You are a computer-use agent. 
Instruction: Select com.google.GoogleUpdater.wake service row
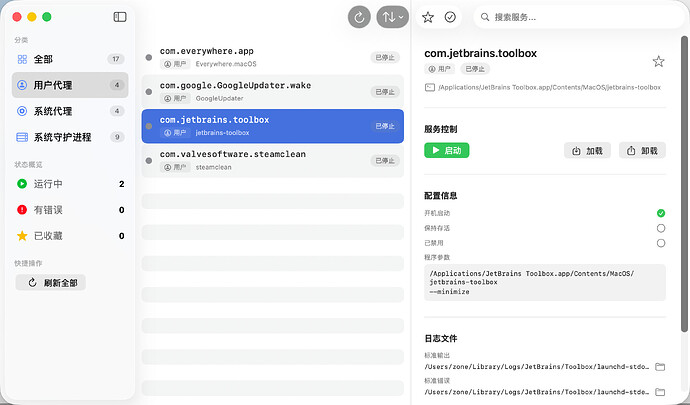tap(272, 92)
